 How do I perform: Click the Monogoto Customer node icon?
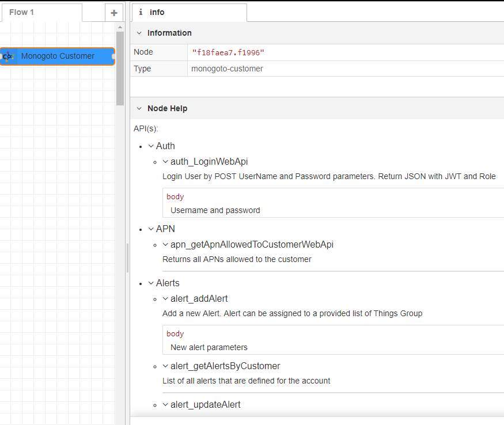[9, 56]
